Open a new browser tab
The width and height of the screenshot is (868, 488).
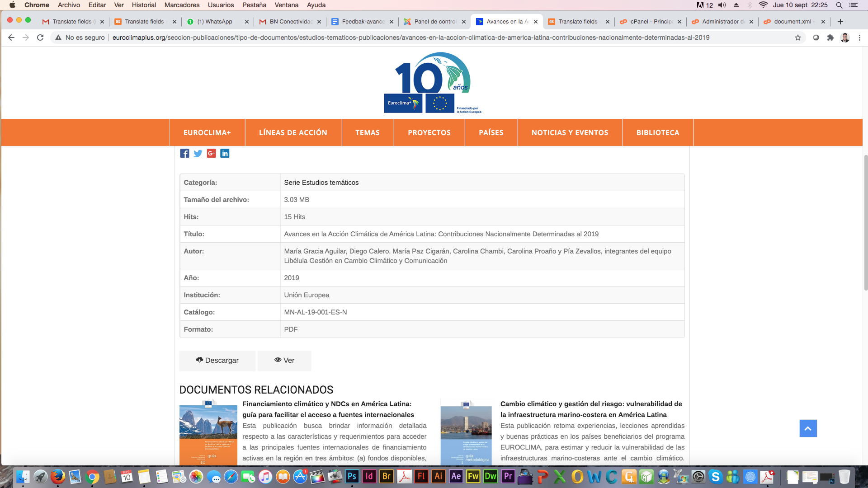[x=840, y=22]
